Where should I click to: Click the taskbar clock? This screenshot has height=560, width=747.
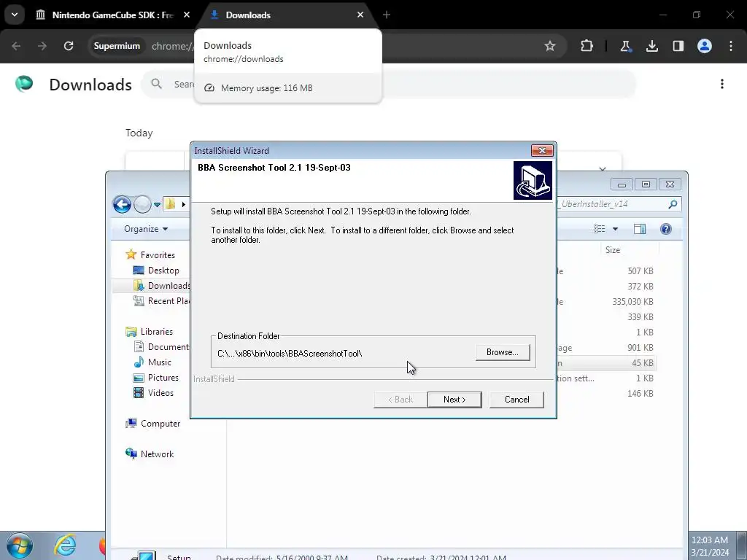710,546
